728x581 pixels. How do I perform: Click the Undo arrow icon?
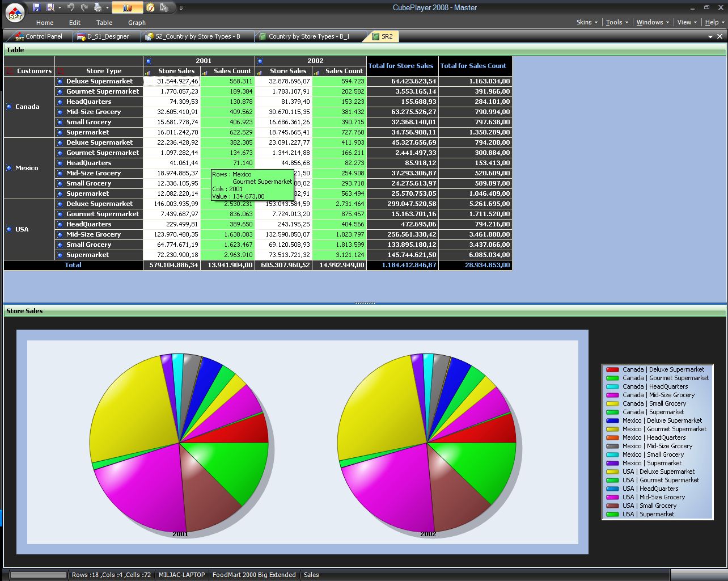click(71, 7)
